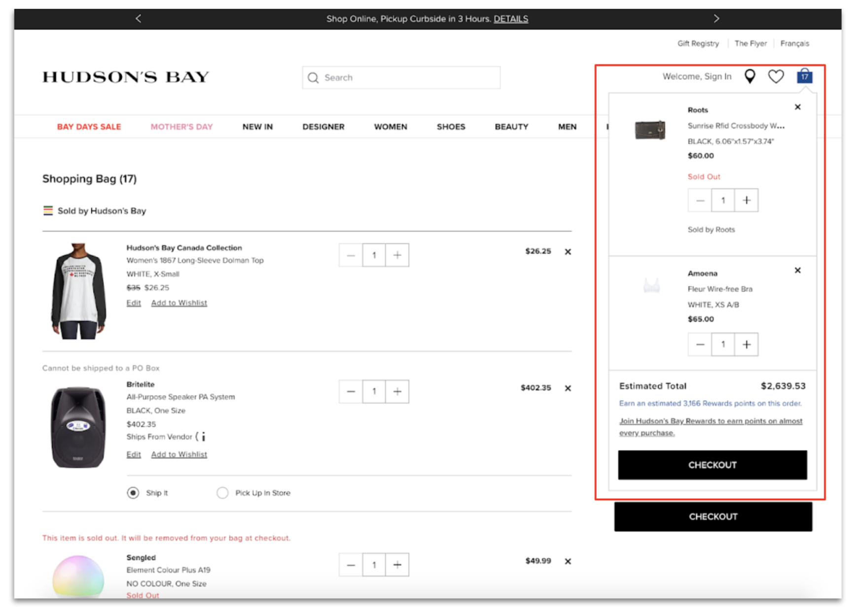Open Women's 1867 Long-Sleeve Dolman Top title
The height and width of the screenshot is (616, 857).
coord(195,260)
